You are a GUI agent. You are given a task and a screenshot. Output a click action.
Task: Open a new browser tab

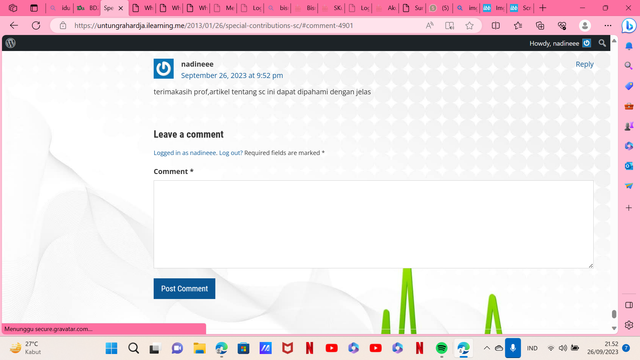[542, 8]
